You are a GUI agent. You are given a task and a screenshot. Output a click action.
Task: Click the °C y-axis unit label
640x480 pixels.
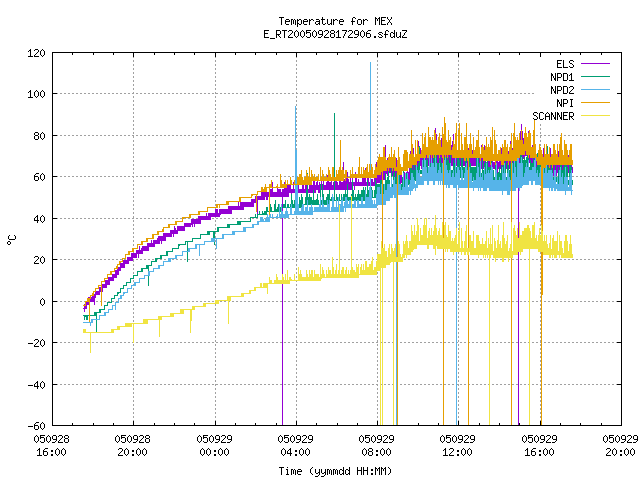pos(11,240)
